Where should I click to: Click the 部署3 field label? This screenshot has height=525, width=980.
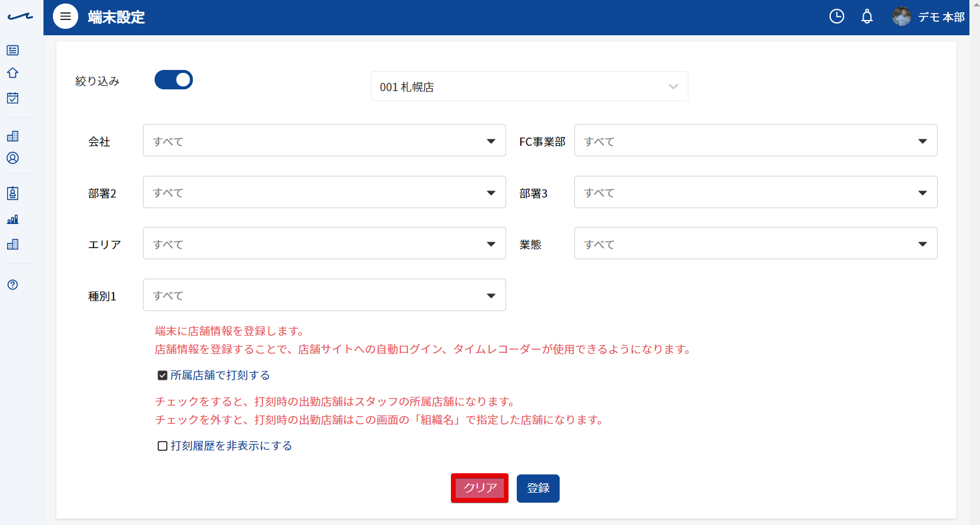pos(534,193)
